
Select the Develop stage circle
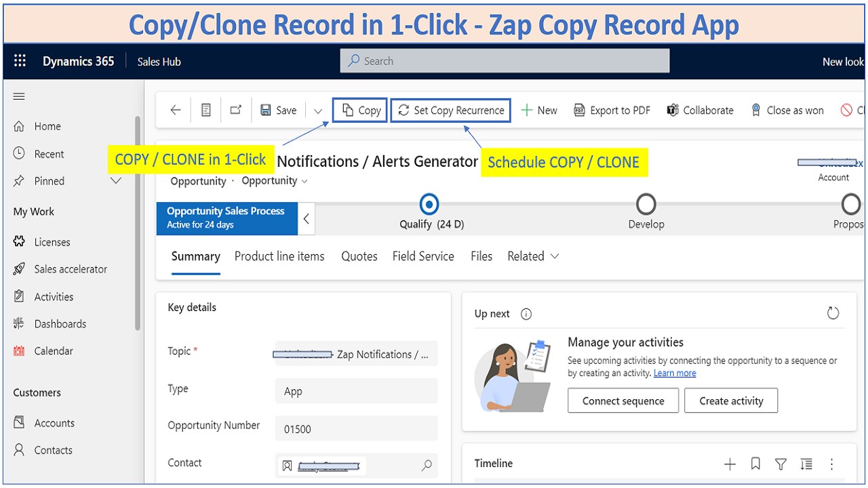(x=646, y=204)
